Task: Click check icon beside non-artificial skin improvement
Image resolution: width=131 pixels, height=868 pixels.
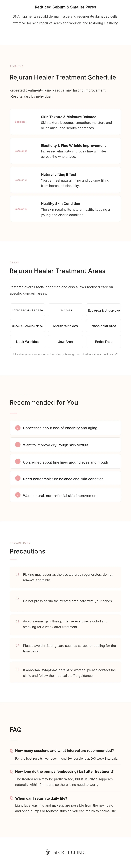Action: (18, 495)
